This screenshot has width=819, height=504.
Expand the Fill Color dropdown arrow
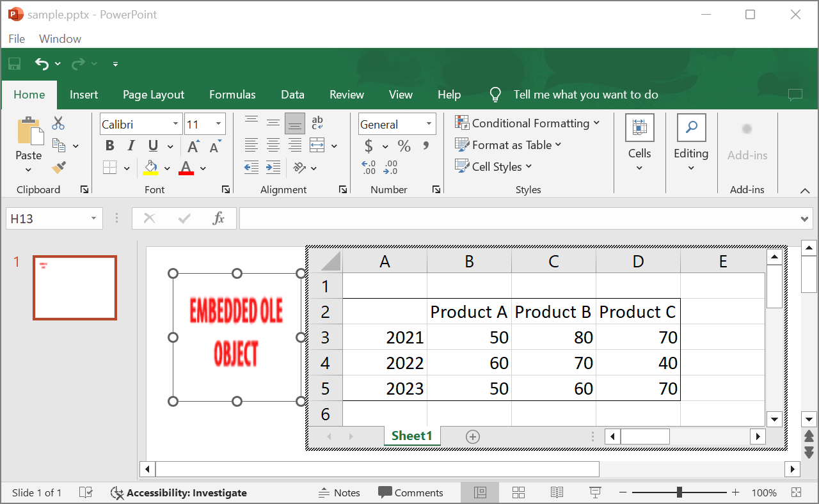[166, 167]
